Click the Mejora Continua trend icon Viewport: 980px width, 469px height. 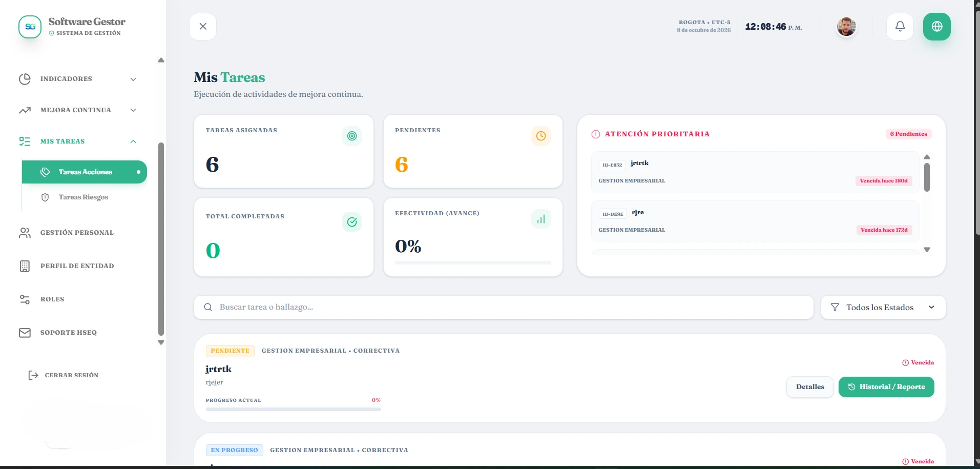coord(25,110)
